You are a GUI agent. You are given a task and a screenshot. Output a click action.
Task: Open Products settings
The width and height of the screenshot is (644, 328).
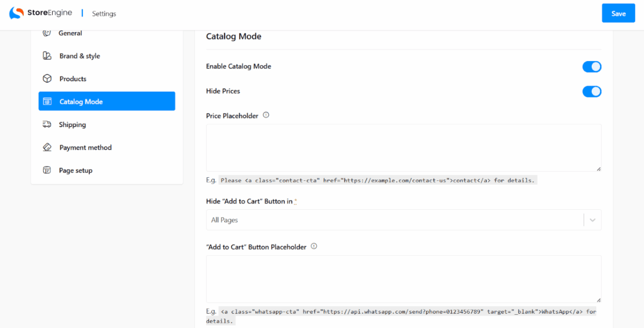tap(107, 79)
